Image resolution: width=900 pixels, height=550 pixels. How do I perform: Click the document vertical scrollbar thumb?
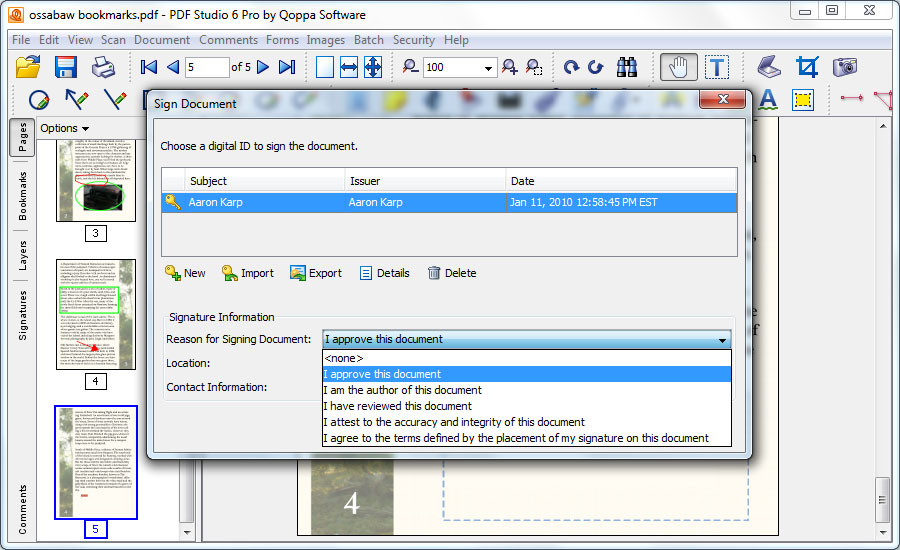(883, 499)
